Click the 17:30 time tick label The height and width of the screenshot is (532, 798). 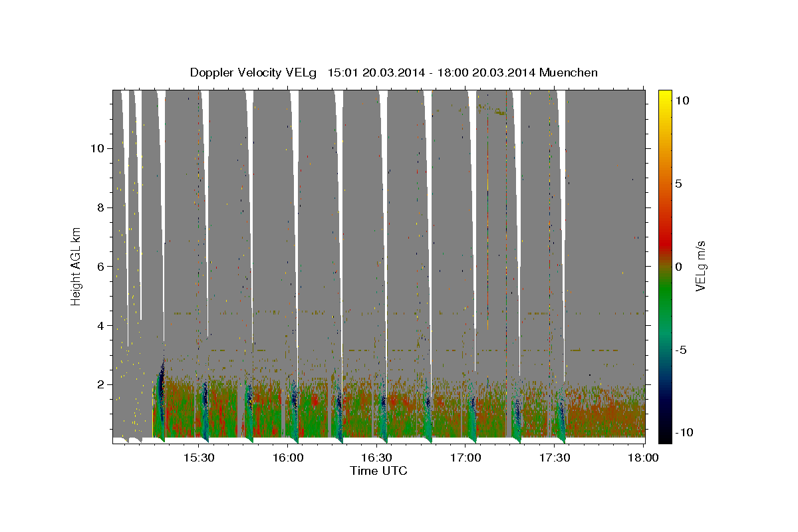[555, 458]
